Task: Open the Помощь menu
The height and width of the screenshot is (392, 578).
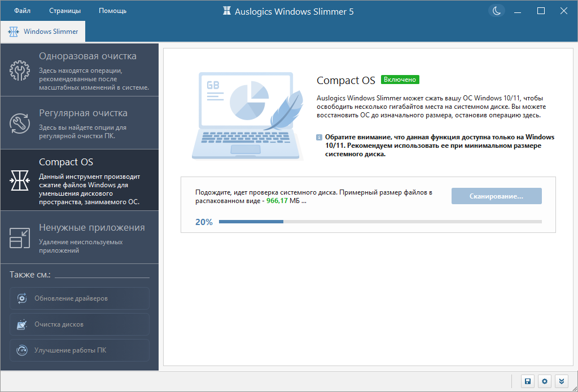Action: click(x=112, y=11)
